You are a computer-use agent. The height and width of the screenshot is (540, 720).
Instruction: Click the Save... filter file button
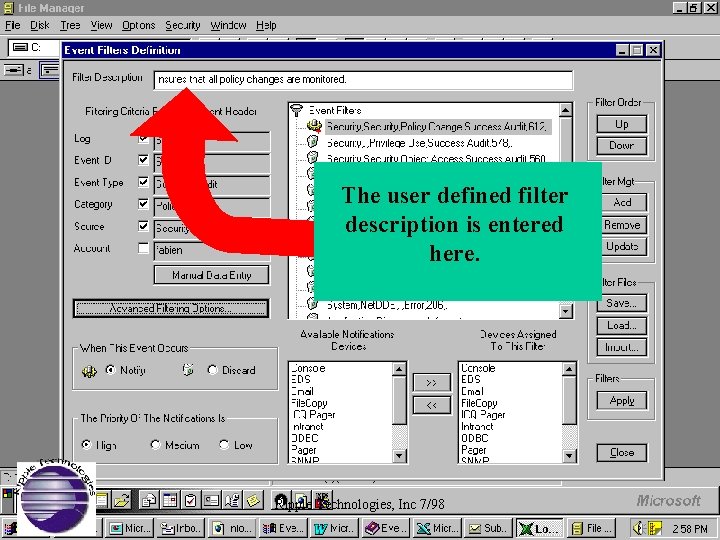tap(622, 303)
